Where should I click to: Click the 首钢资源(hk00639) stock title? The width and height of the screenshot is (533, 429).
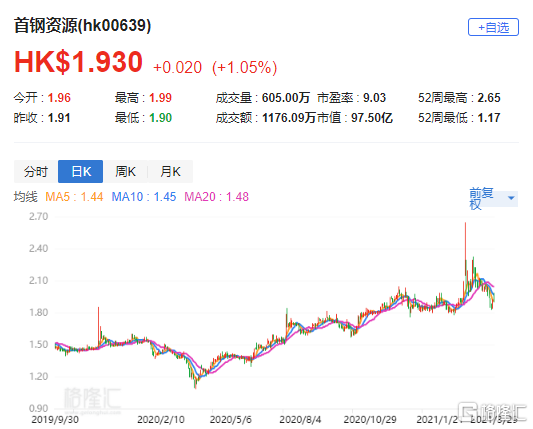pyautogui.click(x=83, y=26)
